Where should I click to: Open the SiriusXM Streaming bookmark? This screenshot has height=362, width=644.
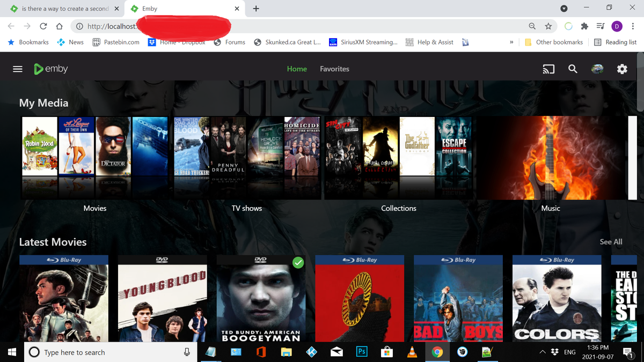pyautogui.click(x=363, y=42)
